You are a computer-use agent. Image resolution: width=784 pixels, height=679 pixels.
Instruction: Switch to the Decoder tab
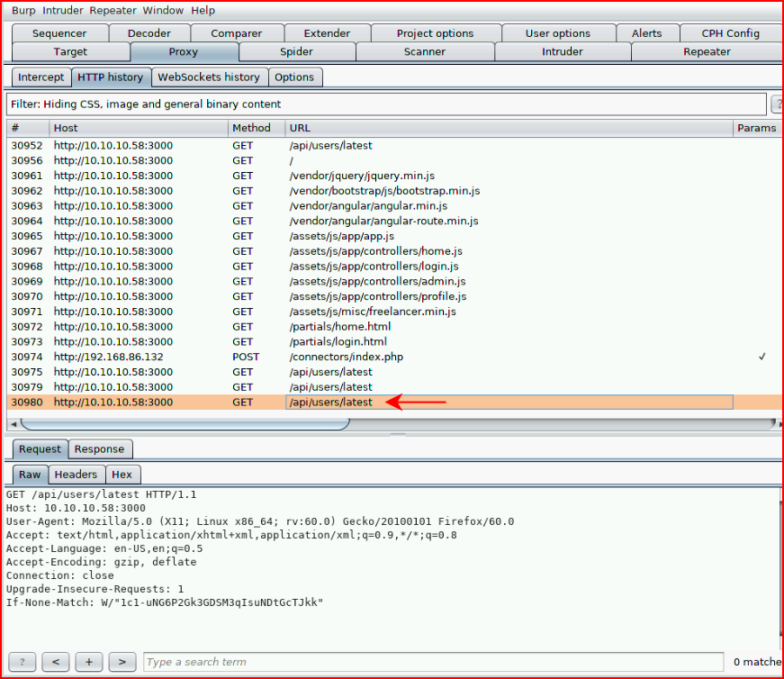149,33
